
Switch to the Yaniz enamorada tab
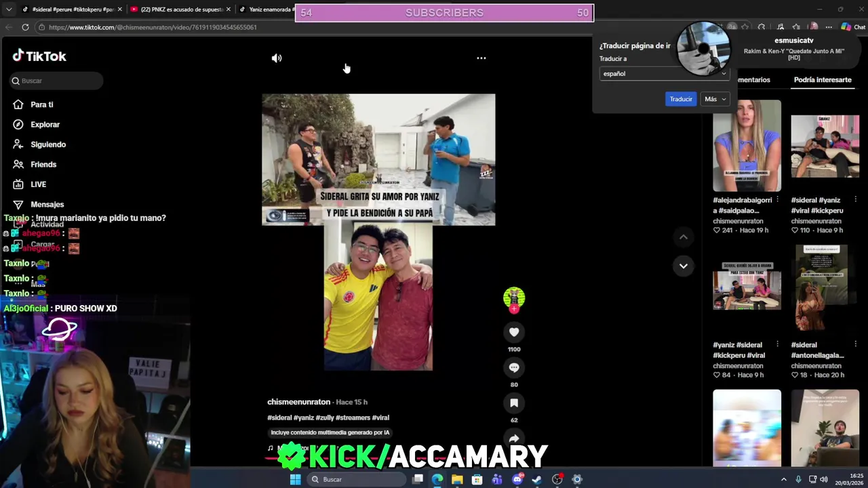click(x=266, y=9)
